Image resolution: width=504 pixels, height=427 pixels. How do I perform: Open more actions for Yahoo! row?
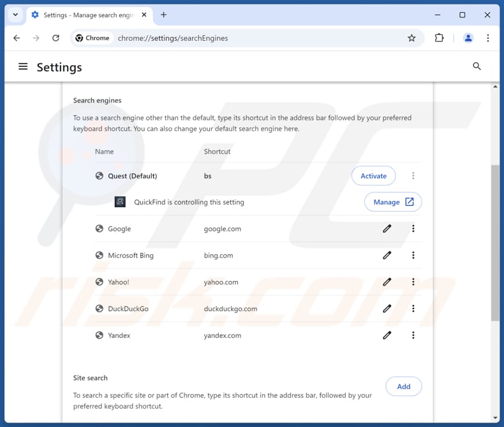413,282
